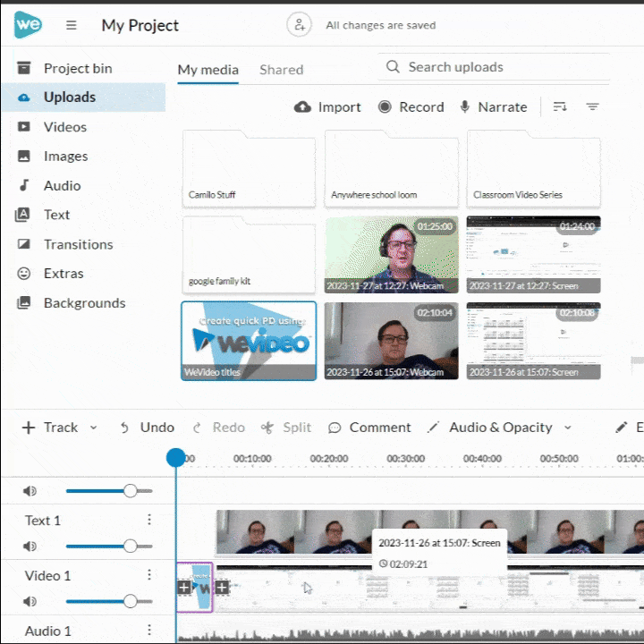Toggle mute on the top track speaker

tap(30, 490)
